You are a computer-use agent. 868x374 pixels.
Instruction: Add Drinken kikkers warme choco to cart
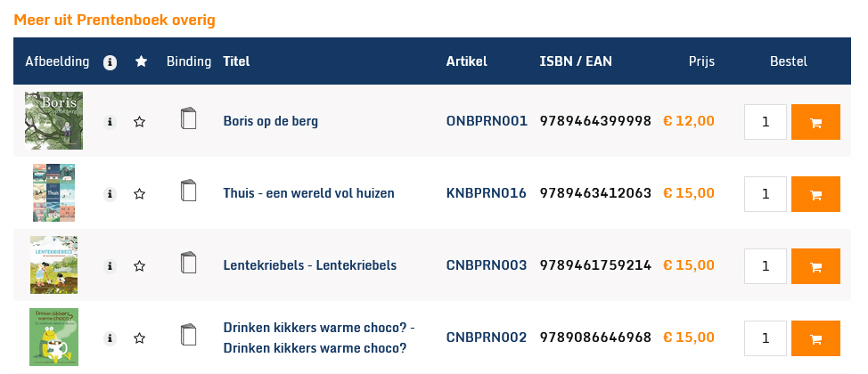click(815, 338)
